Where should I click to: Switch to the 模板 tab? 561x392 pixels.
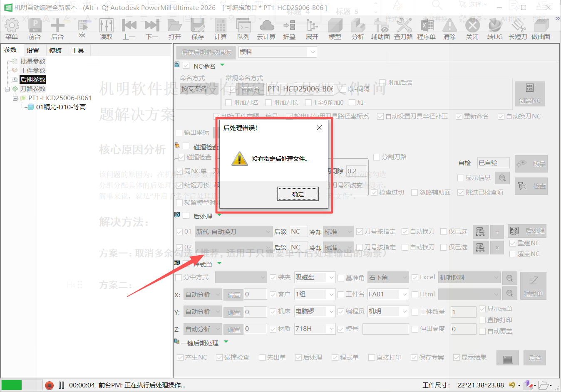click(x=55, y=50)
